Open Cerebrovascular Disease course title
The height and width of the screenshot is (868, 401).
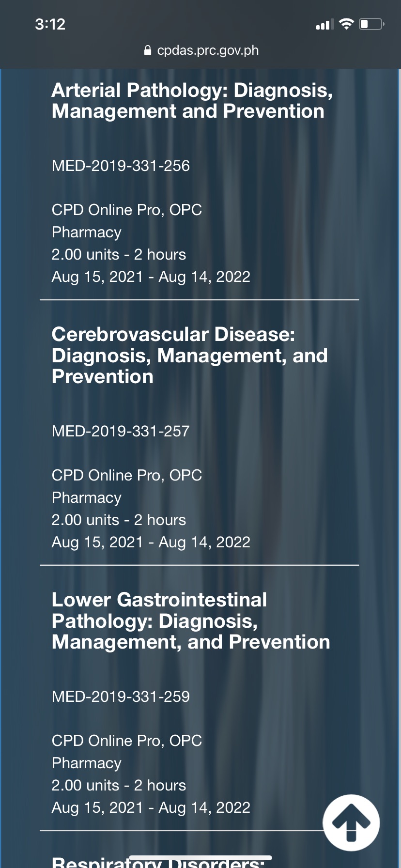coord(189,355)
